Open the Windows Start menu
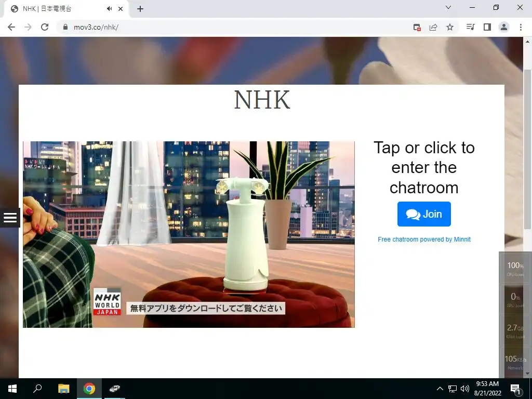Screen dimensions: 532x399 [x=12, y=389]
